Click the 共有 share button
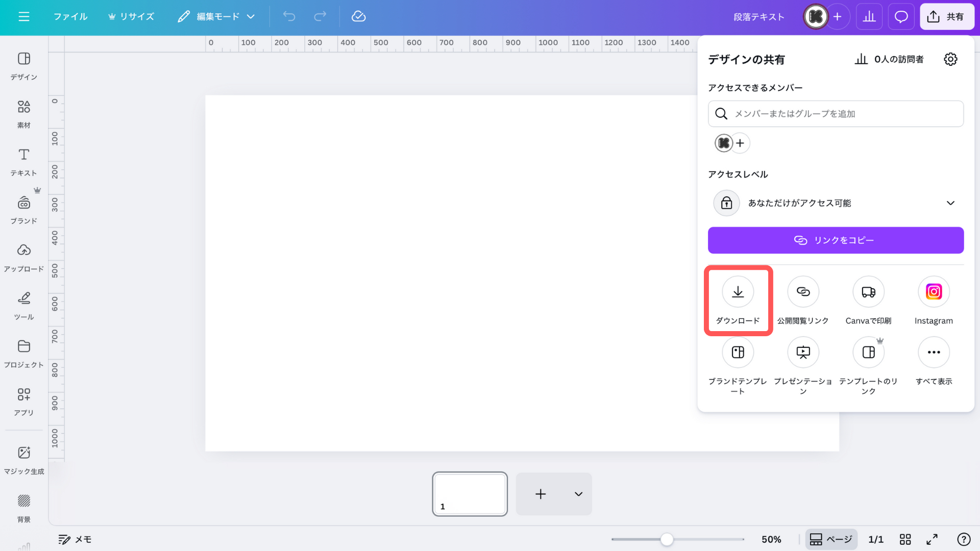 (x=948, y=17)
